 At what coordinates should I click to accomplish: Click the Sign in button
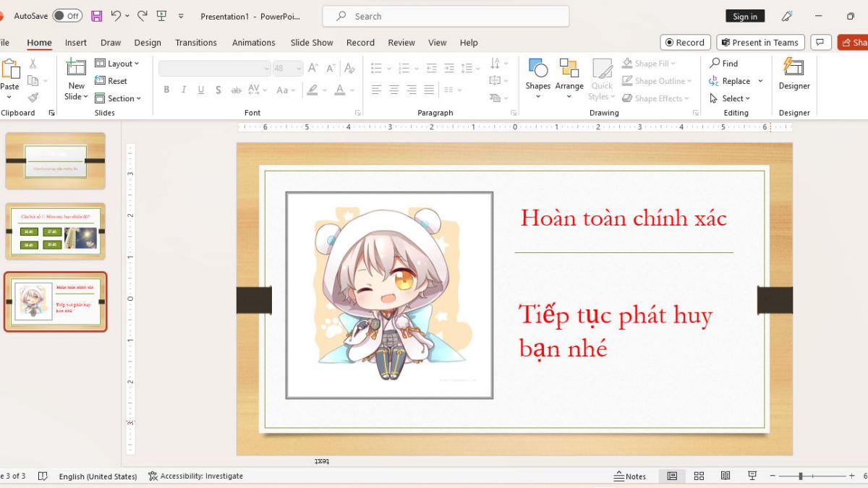(744, 15)
